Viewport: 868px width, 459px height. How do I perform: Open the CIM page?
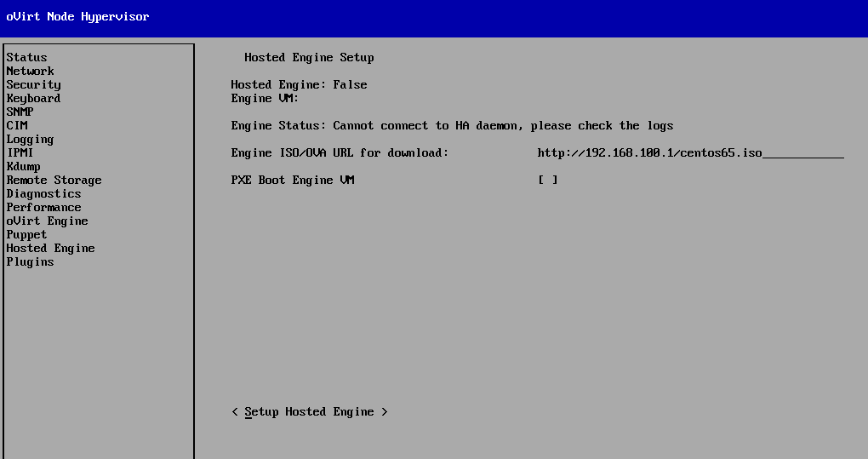point(17,126)
